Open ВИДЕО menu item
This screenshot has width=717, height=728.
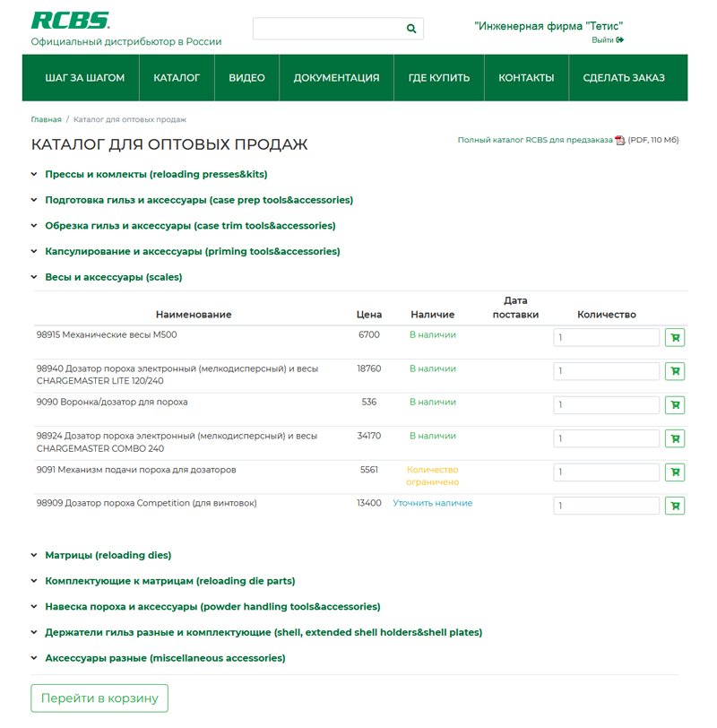point(246,77)
